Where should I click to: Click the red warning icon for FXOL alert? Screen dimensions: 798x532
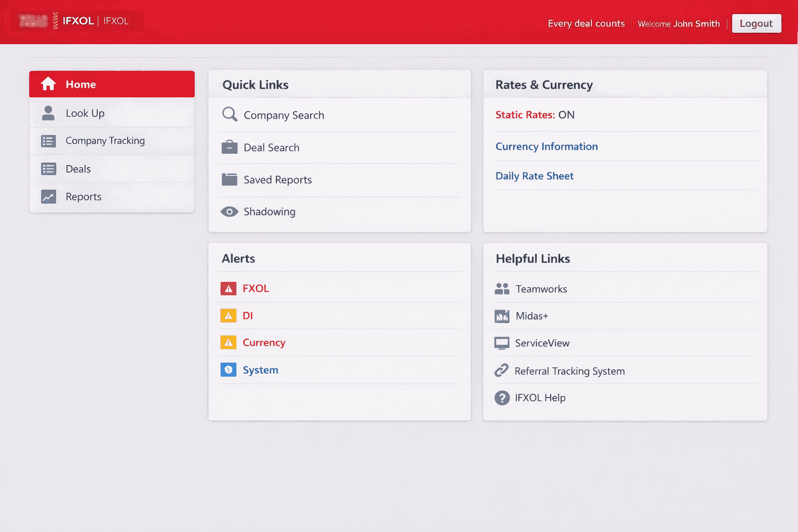pyautogui.click(x=228, y=289)
